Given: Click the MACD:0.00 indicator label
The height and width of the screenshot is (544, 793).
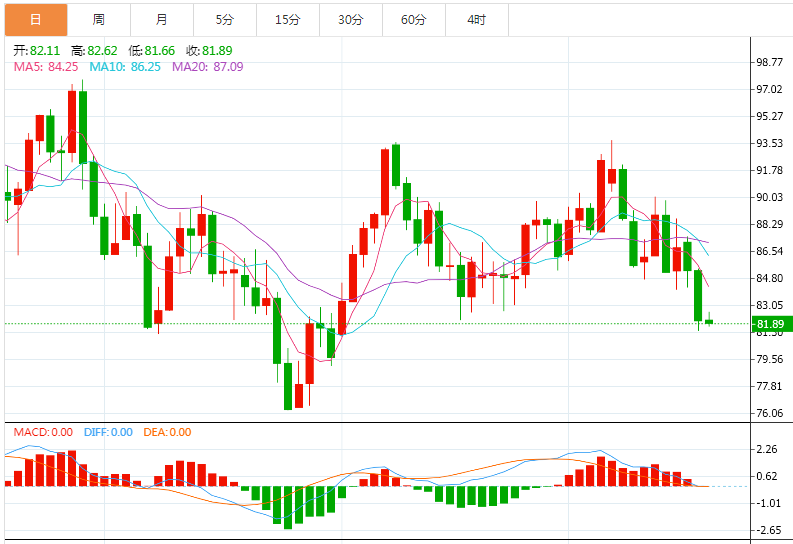Looking at the screenshot, I should tap(43, 432).
